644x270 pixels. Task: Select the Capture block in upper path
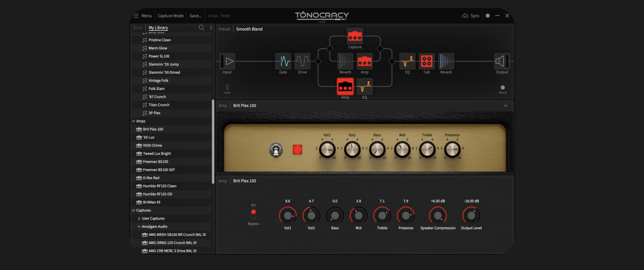pos(355,36)
